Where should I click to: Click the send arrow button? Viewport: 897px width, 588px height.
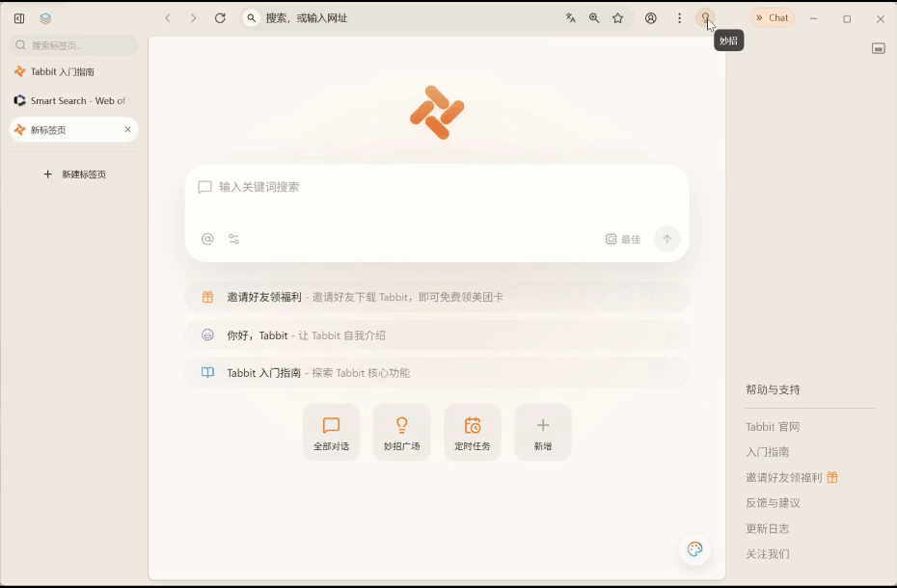667,239
